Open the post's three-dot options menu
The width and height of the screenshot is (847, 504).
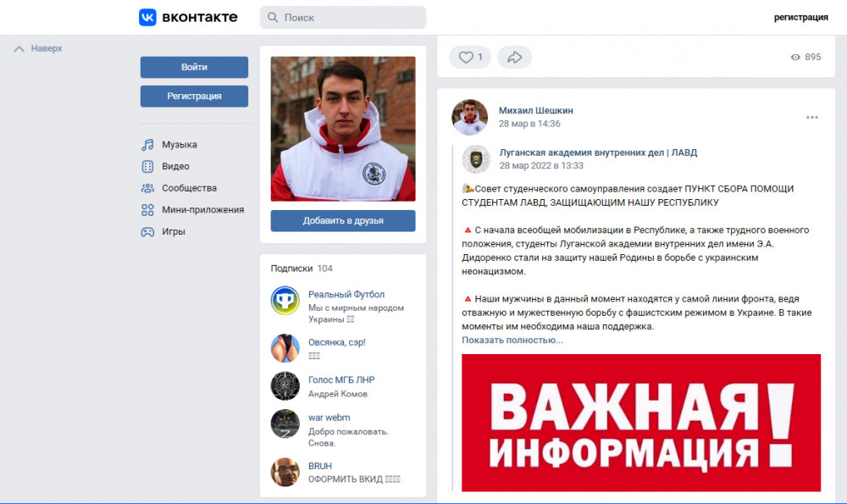pos(812,117)
